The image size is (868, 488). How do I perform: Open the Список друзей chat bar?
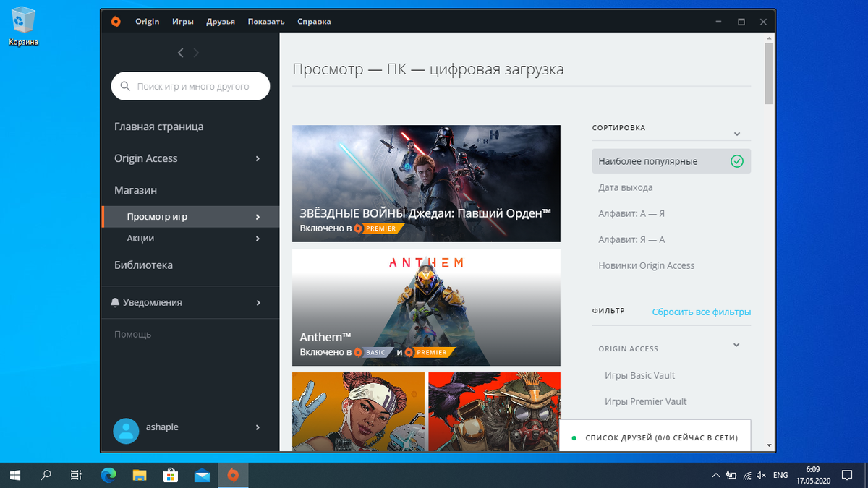pyautogui.click(x=655, y=437)
